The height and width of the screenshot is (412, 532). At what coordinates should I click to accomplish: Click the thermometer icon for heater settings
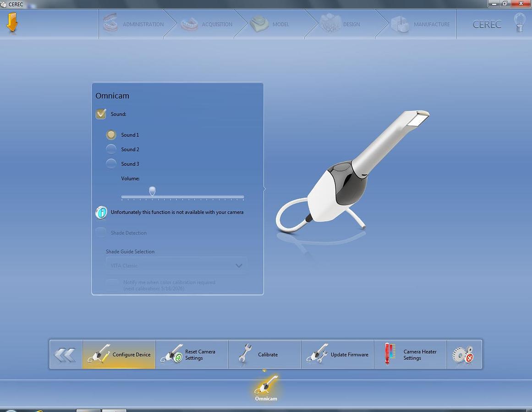(x=390, y=354)
